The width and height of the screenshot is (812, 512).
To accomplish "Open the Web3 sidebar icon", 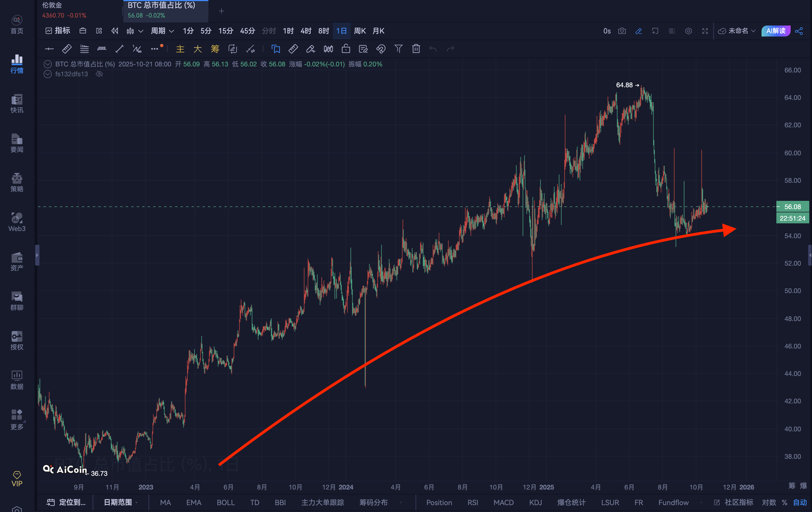I will [17, 222].
